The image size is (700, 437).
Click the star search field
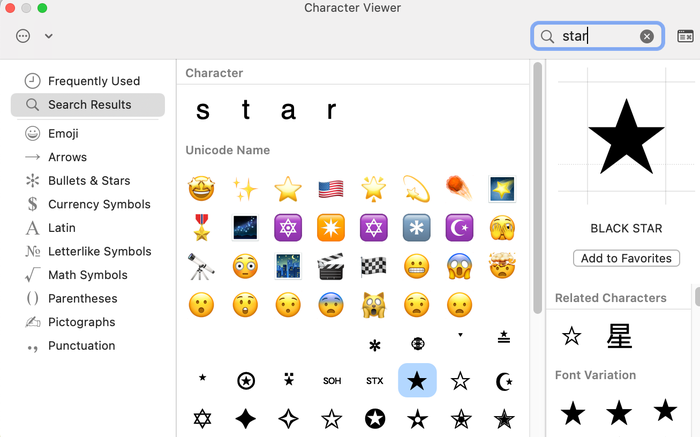click(x=597, y=36)
